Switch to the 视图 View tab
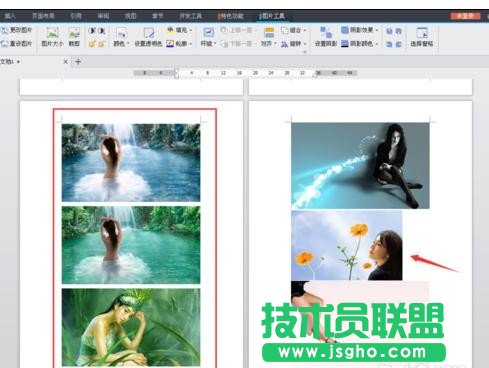 [x=130, y=16]
